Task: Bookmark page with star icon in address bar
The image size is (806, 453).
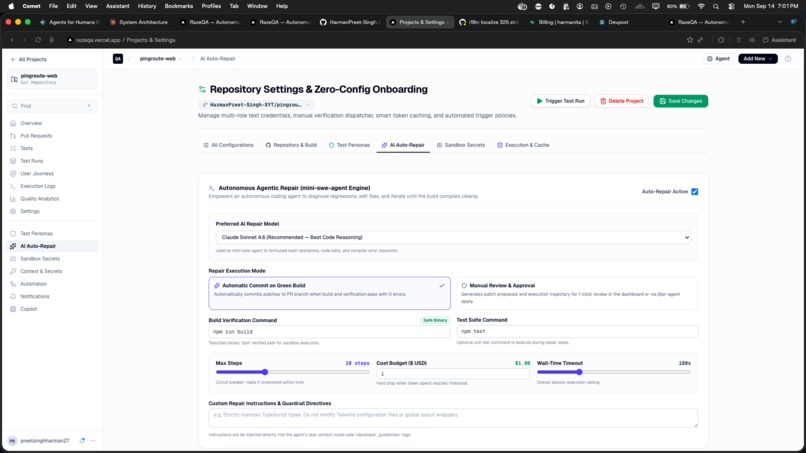Action: pyautogui.click(x=690, y=40)
